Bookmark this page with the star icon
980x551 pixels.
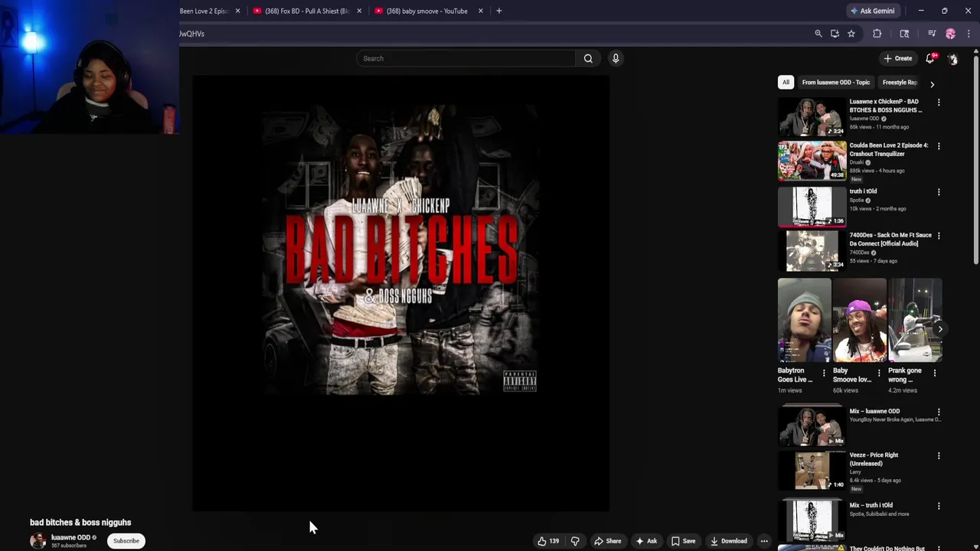(851, 34)
